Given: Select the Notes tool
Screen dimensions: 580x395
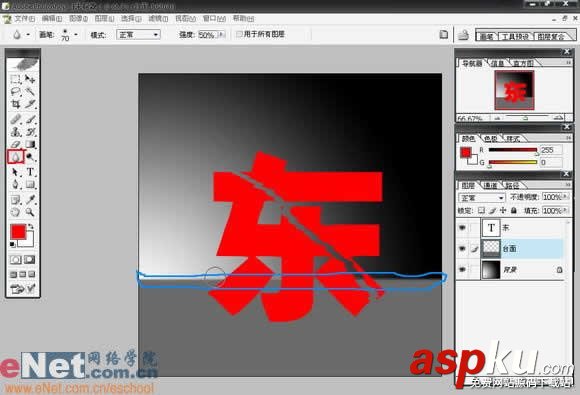Looking at the screenshot, I should [15, 200].
